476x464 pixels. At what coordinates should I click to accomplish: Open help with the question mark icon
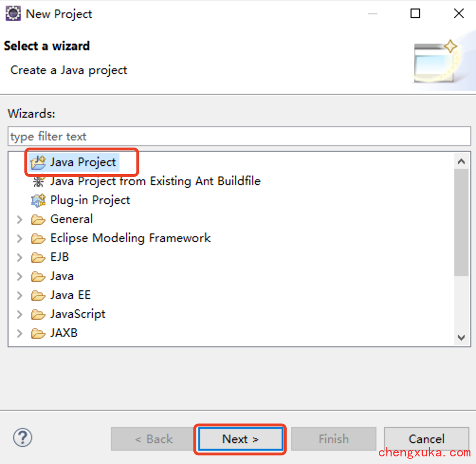coord(22,437)
